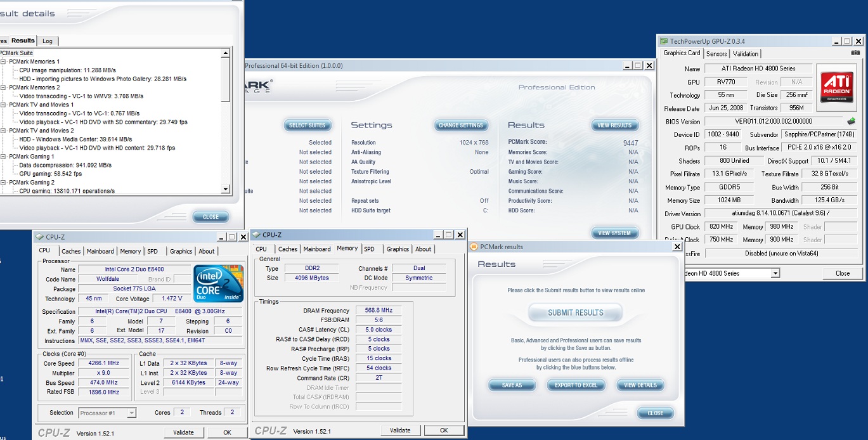Select the 'CPU image manipulation: 11.288 MB/s' row
The image size is (868, 440).
coord(67,70)
